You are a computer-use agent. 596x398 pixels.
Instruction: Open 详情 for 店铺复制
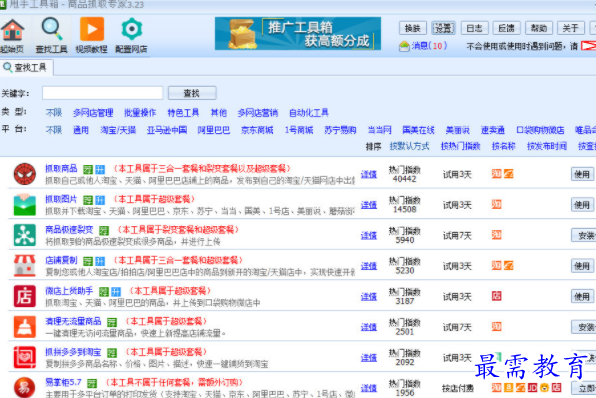(x=369, y=266)
